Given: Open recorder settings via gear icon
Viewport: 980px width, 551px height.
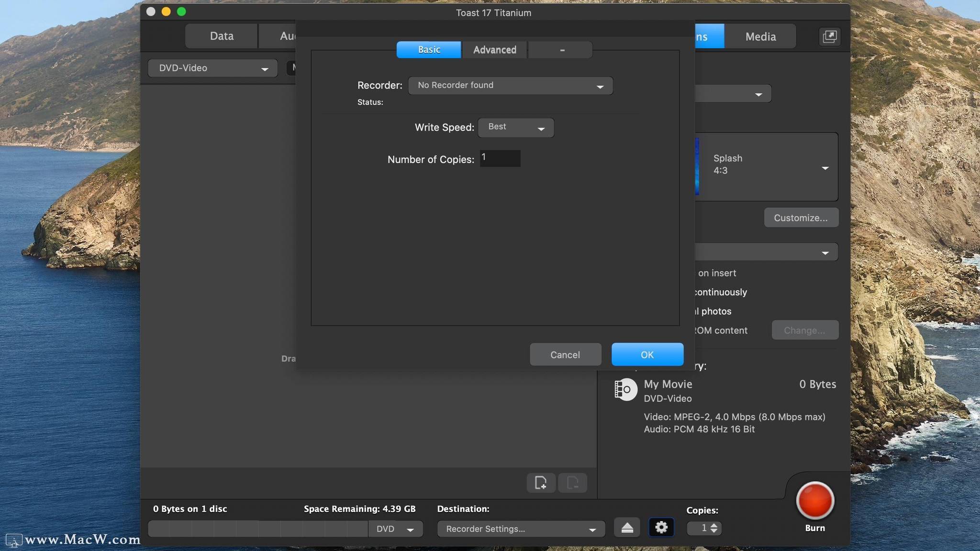Looking at the screenshot, I should [x=661, y=528].
